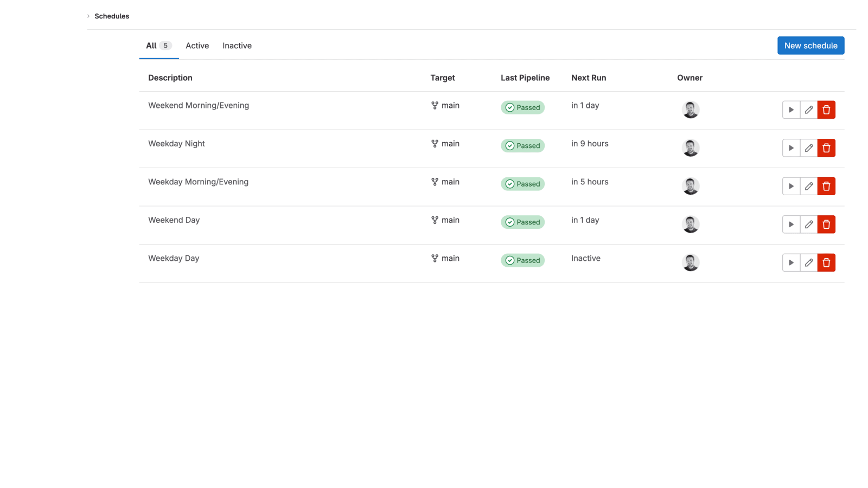868x488 pixels.
Task: Open owner avatar for Weekday Morning/Evening
Action: [x=691, y=186]
